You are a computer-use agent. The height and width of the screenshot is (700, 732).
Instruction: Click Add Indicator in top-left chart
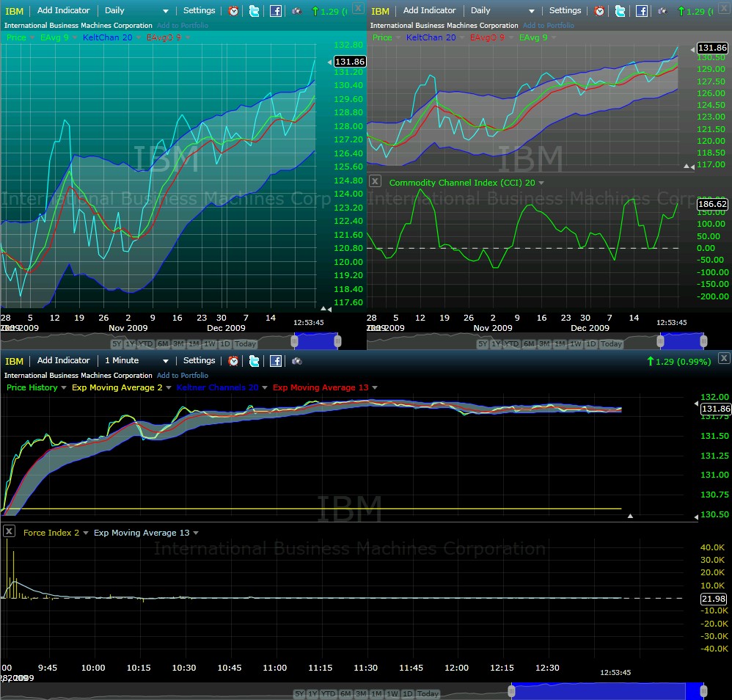pos(64,10)
